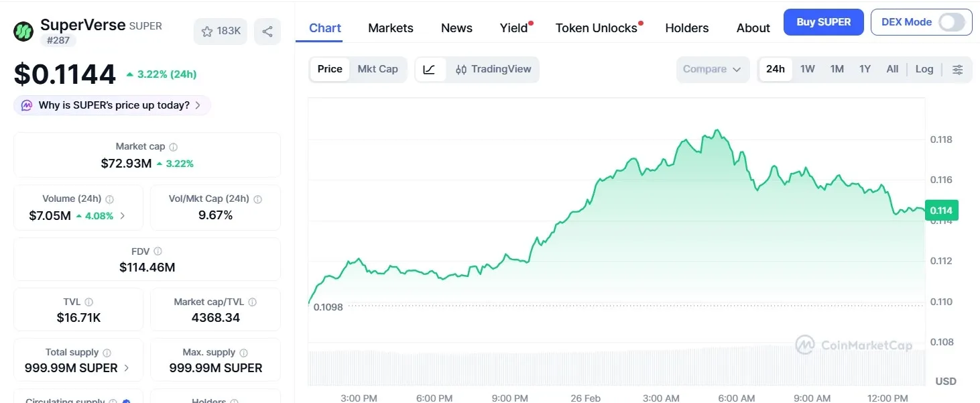Viewport: 980px width, 403px height.
Task: Switch chart to Mkt Cap view
Action: point(377,69)
